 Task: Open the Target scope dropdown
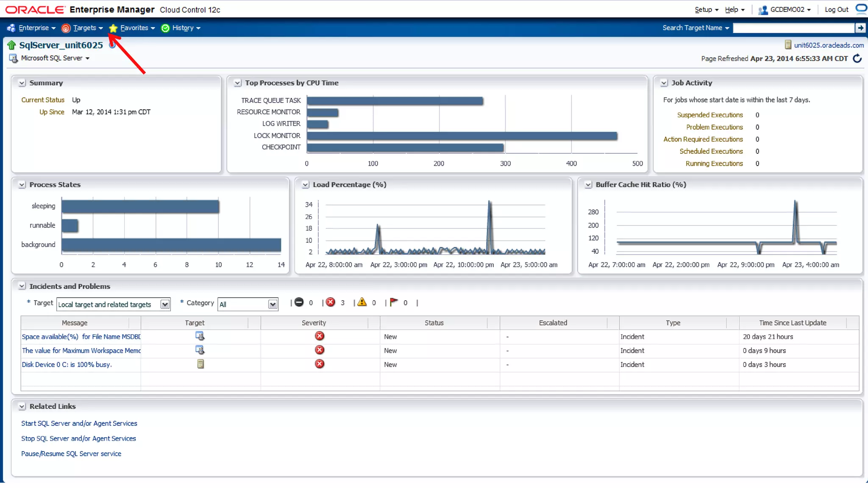(165, 304)
